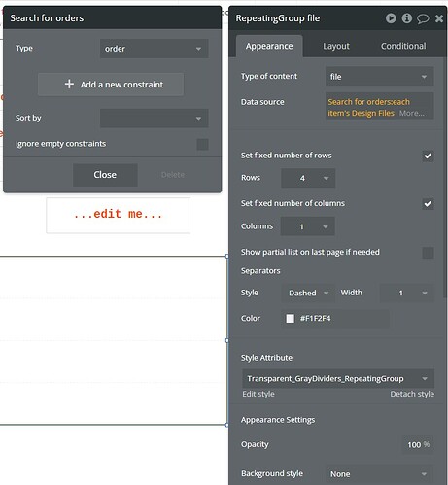Click the separator color swatch
This screenshot has height=485, width=448.
[290, 319]
